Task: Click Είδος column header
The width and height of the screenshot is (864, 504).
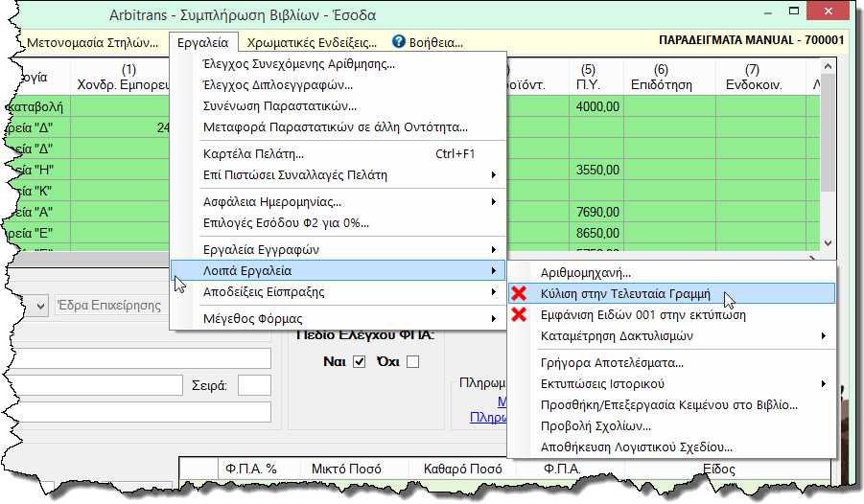Action: (x=719, y=469)
